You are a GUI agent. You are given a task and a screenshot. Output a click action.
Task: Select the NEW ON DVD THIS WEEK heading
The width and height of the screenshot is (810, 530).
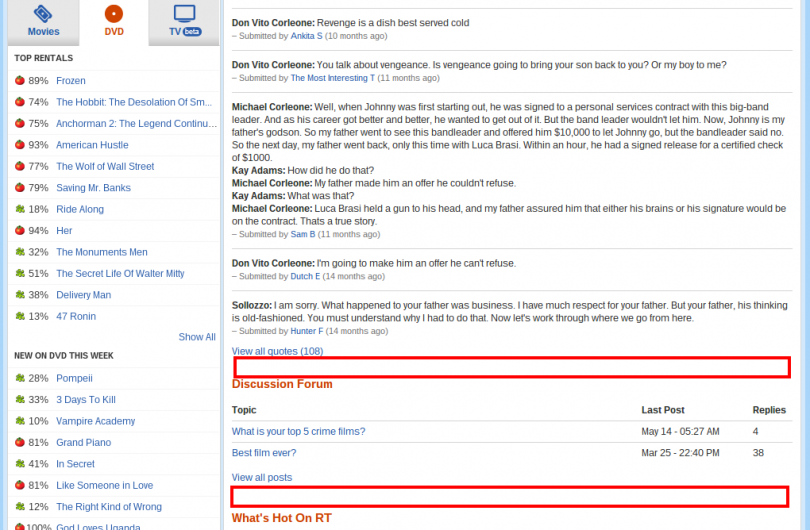[x=64, y=355]
